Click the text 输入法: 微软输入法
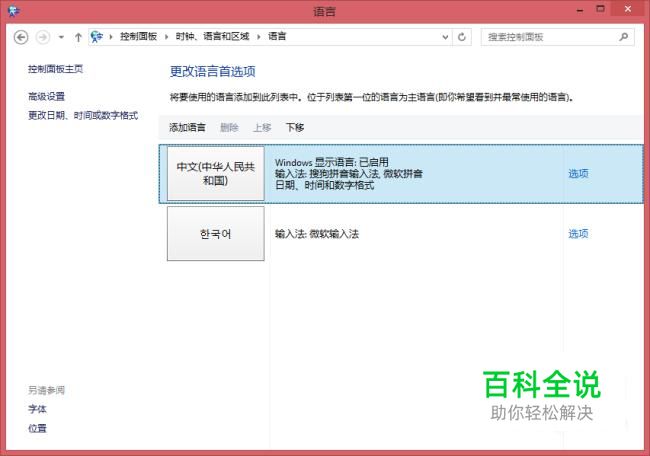The width and height of the screenshot is (650, 456). (317, 234)
